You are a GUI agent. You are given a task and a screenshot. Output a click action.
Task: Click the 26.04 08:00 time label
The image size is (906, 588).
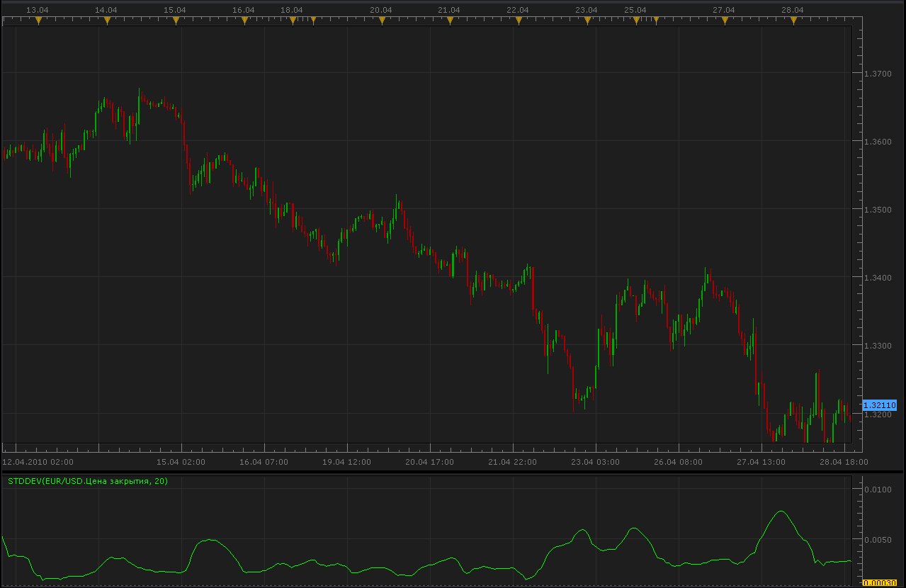pyautogui.click(x=679, y=462)
